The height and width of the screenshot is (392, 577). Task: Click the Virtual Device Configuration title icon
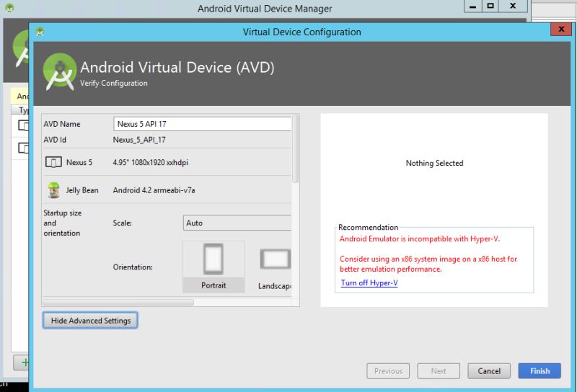pos(40,32)
